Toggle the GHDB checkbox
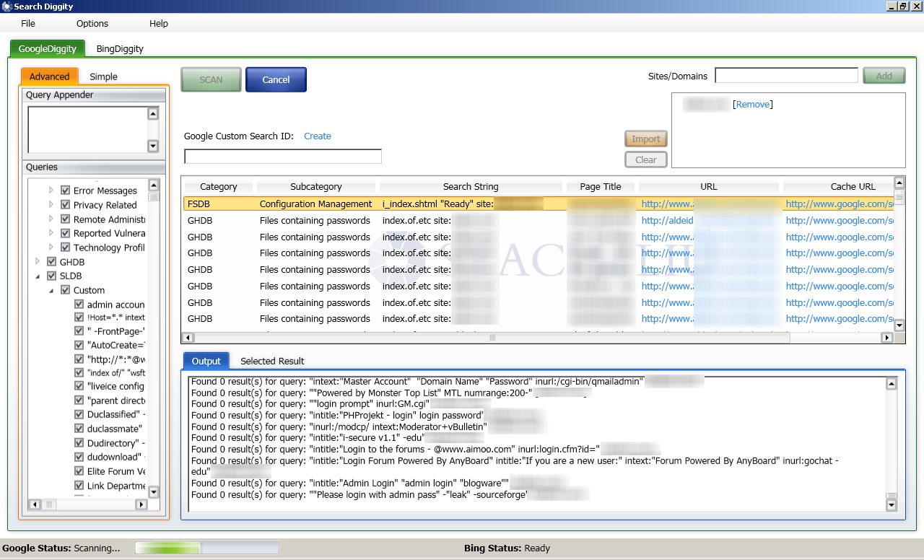Image resolution: width=924 pixels, height=560 pixels. 52,262
